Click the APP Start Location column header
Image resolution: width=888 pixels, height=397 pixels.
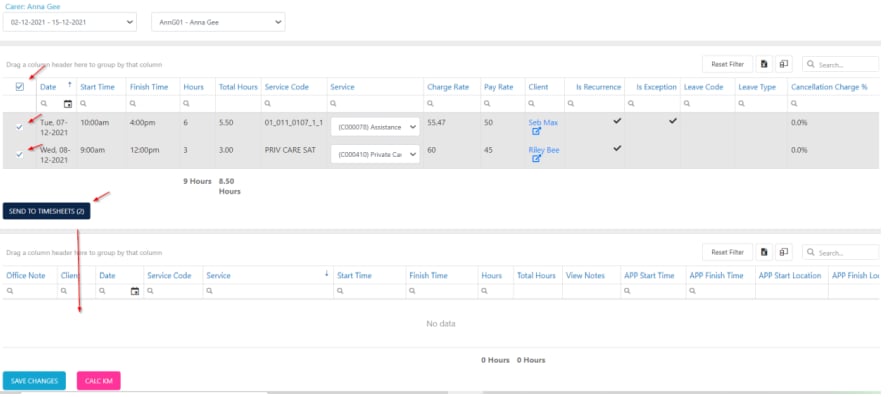click(x=789, y=275)
